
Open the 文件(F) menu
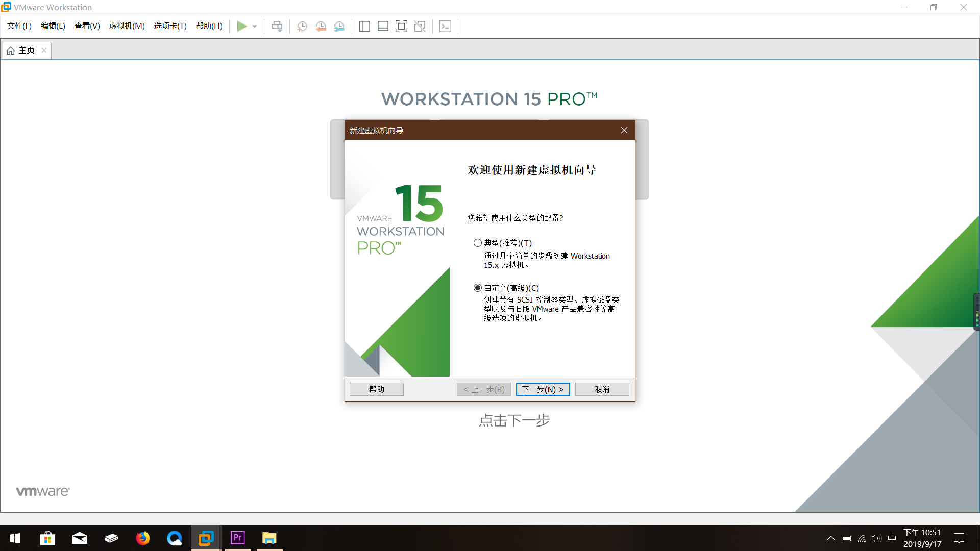tap(19, 26)
